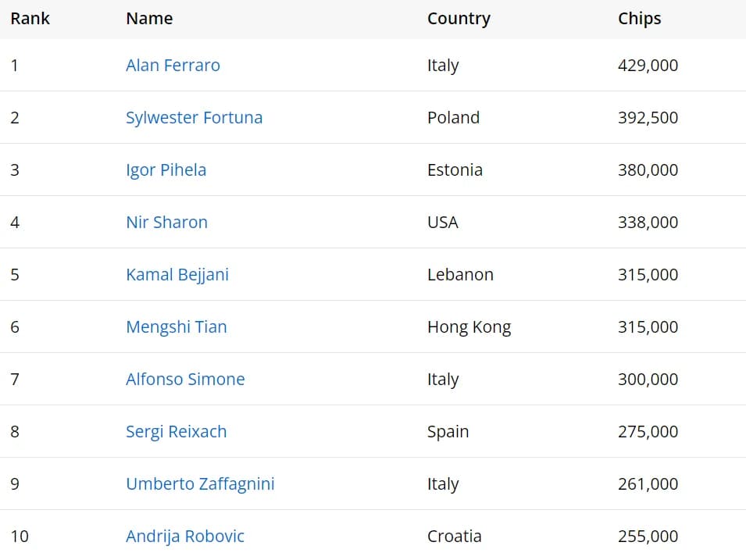
Task: Click the Name column header
Action: (149, 19)
